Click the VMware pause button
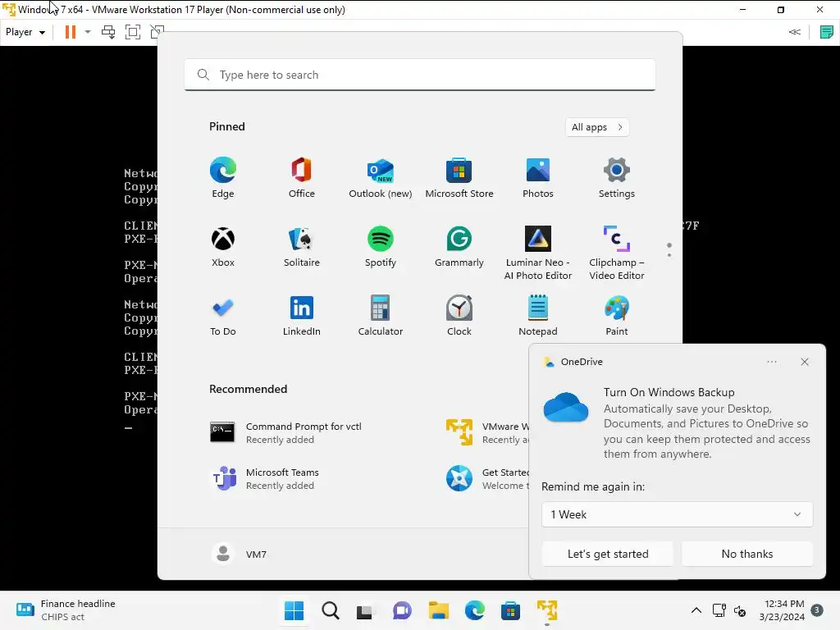The width and height of the screenshot is (840, 630). point(71,32)
